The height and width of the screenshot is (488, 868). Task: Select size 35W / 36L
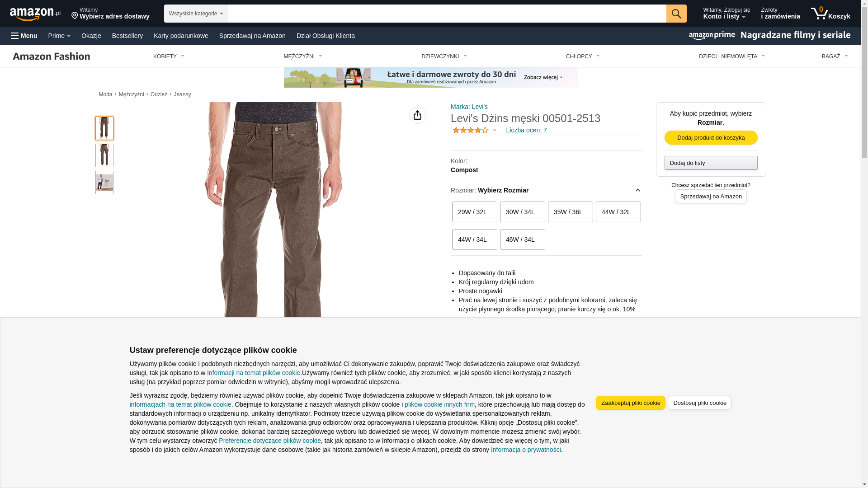(571, 212)
